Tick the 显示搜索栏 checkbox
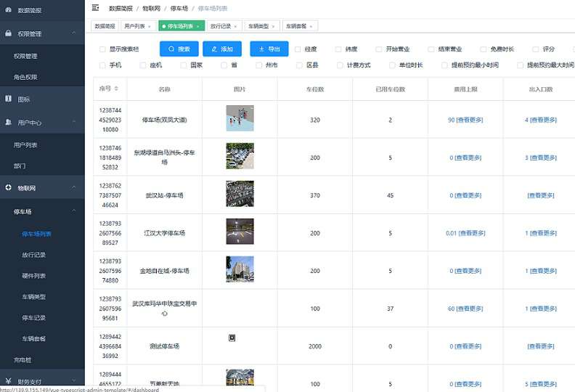Viewport: 575px width, 392px height. pyautogui.click(x=102, y=49)
